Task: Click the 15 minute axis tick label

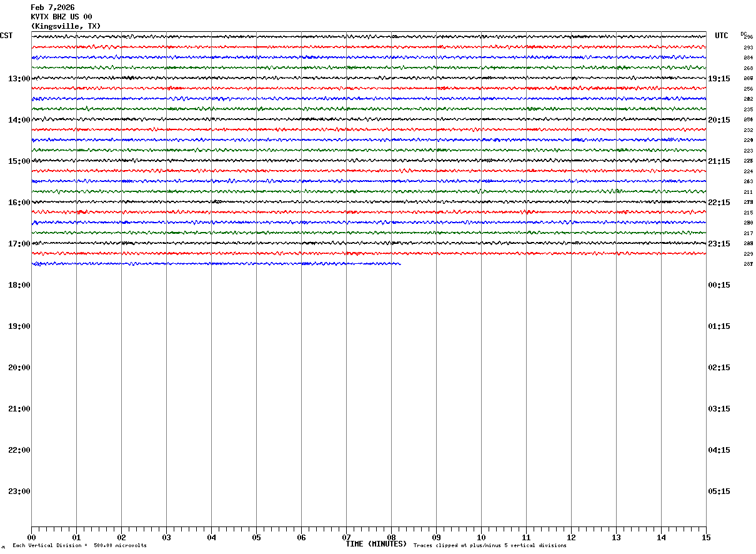Action: tap(706, 537)
